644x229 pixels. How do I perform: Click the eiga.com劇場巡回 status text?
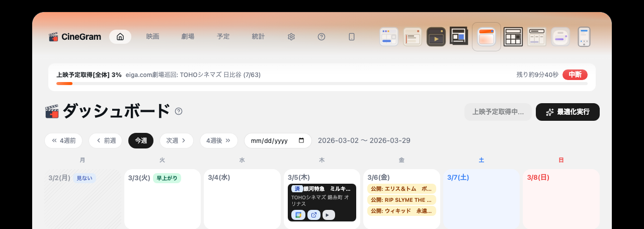coord(193,74)
